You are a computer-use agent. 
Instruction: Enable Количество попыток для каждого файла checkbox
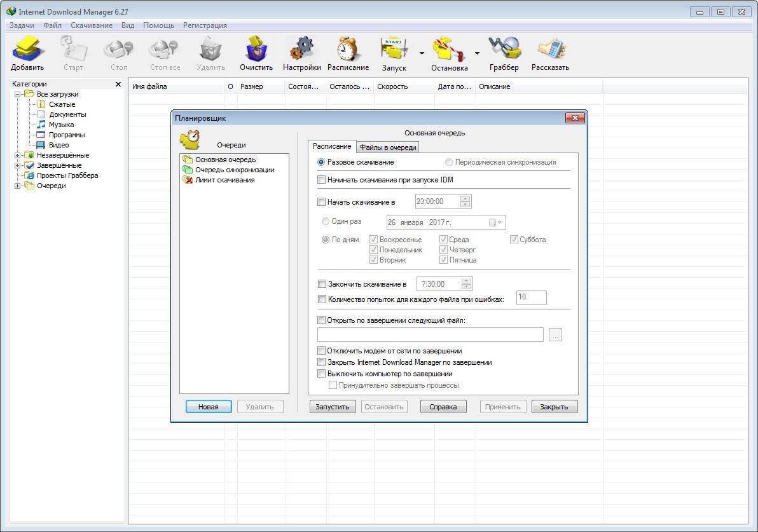click(x=322, y=299)
